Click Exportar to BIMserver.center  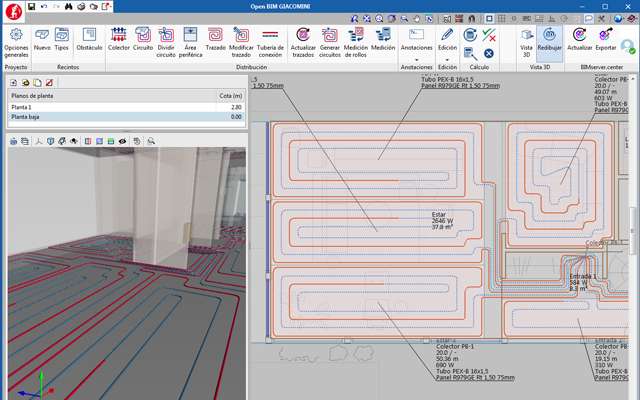point(606,40)
